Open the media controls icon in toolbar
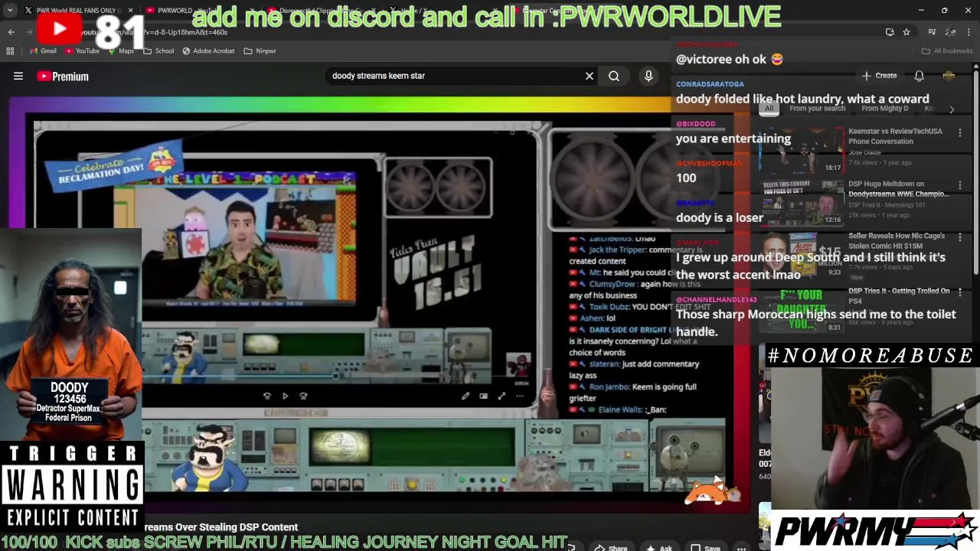 point(932,32)
